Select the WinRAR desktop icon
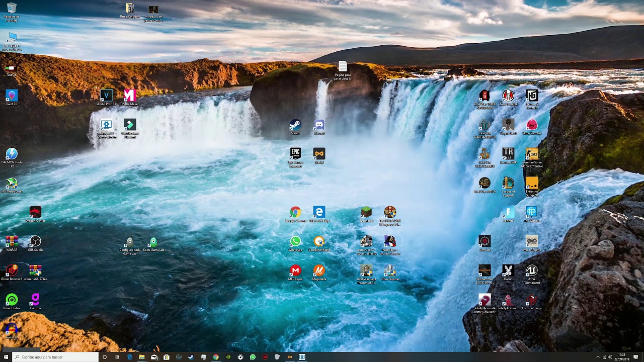The image size is (644, 362). pyautogui.click(x=11, y=243)
